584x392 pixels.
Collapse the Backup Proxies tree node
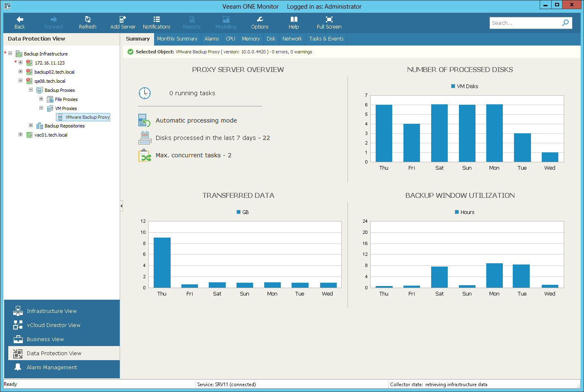point(31,90)
